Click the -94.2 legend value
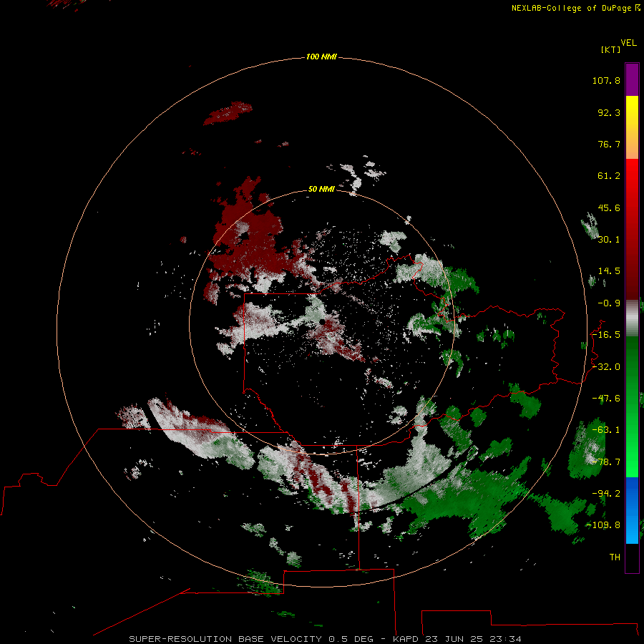This screenshot has width=644, height=644. pos(606,493)
